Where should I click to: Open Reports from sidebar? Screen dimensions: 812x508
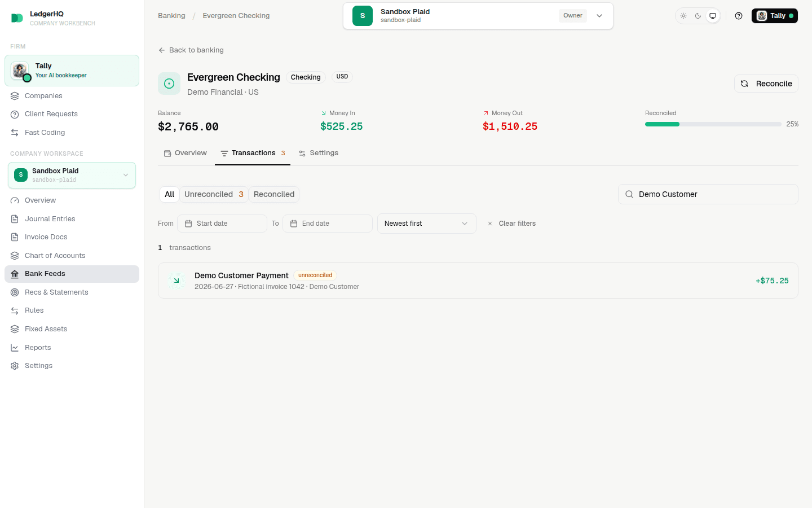(x=72, y=348)
